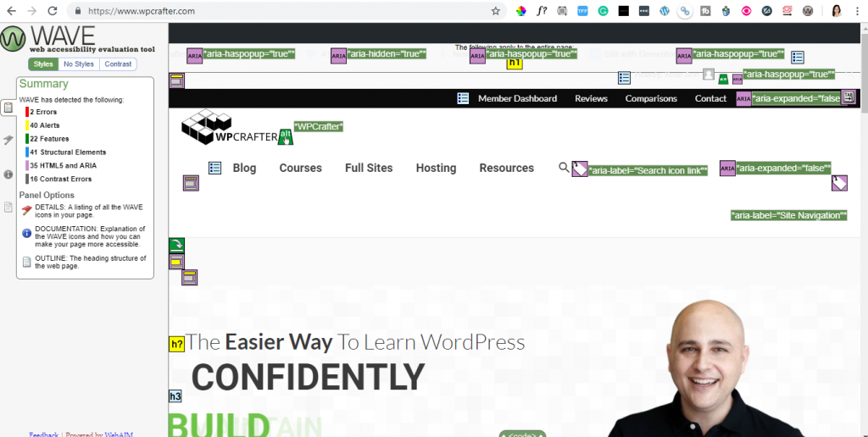Image resolution: width=868 pixels, height=437 pixels.
Task: Click the browser address bar
Action: click(288, 10)
